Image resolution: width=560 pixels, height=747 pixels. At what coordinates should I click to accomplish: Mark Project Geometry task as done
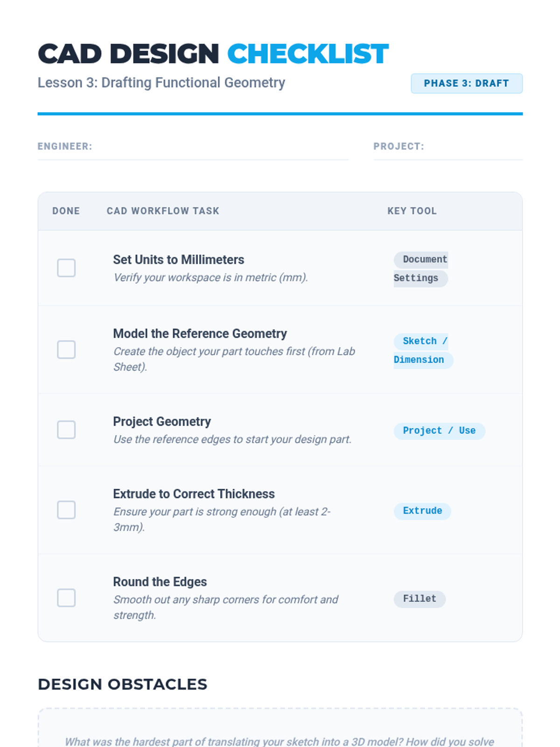(66, 430)
